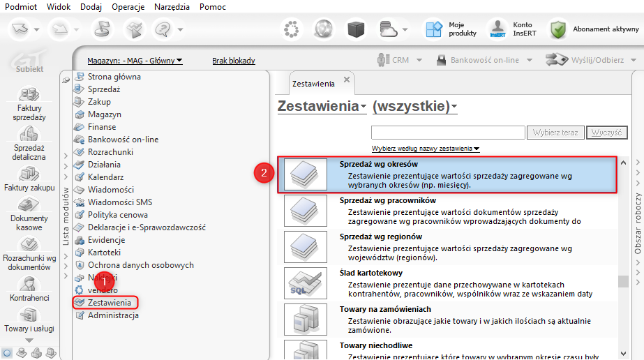
Task: Click the black cube toolbar icon
Action: 356,29
